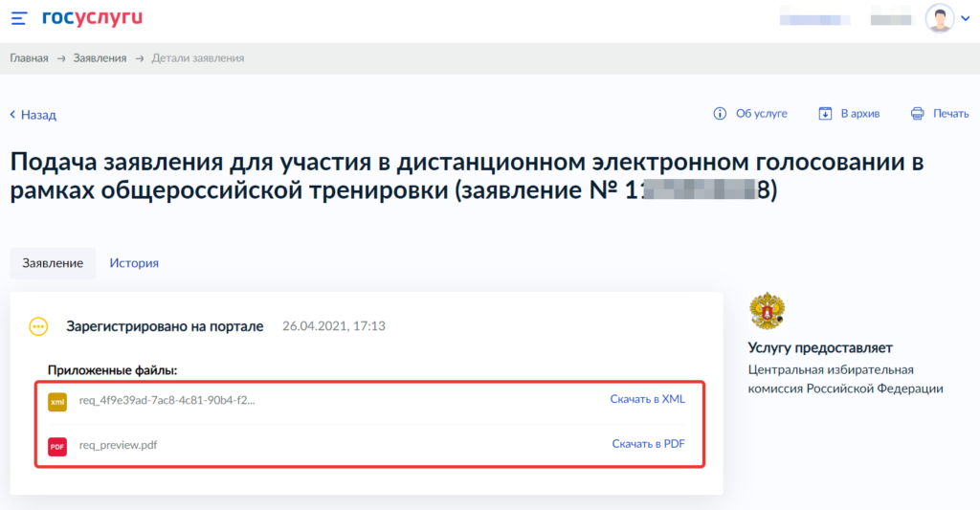The height and width of the screenshot is (510, 980).
Task: Open the hamburger menu icon
Action: [18, 18]
